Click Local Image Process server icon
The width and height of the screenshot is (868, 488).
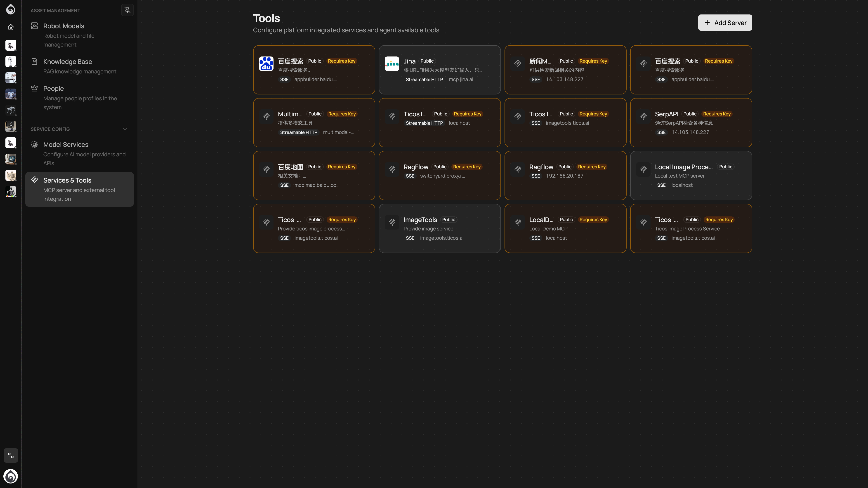click(x=643, y=169)
